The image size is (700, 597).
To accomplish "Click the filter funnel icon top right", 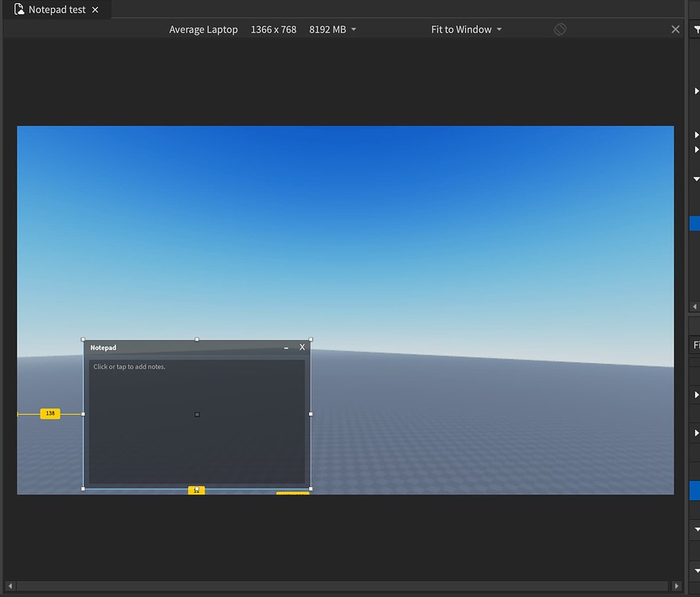I will [x=694, y=29].
